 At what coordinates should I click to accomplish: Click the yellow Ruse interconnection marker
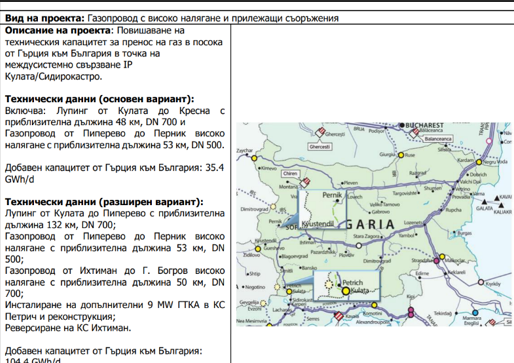pos(401,155)
